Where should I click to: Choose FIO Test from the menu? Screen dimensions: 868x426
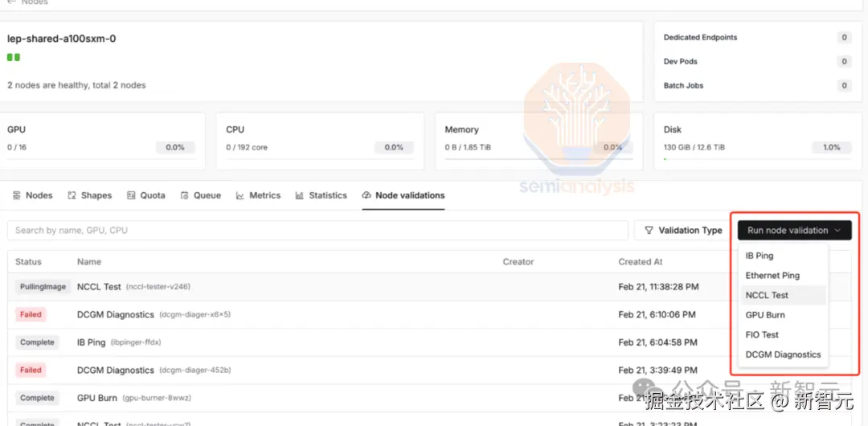[783, 334]
